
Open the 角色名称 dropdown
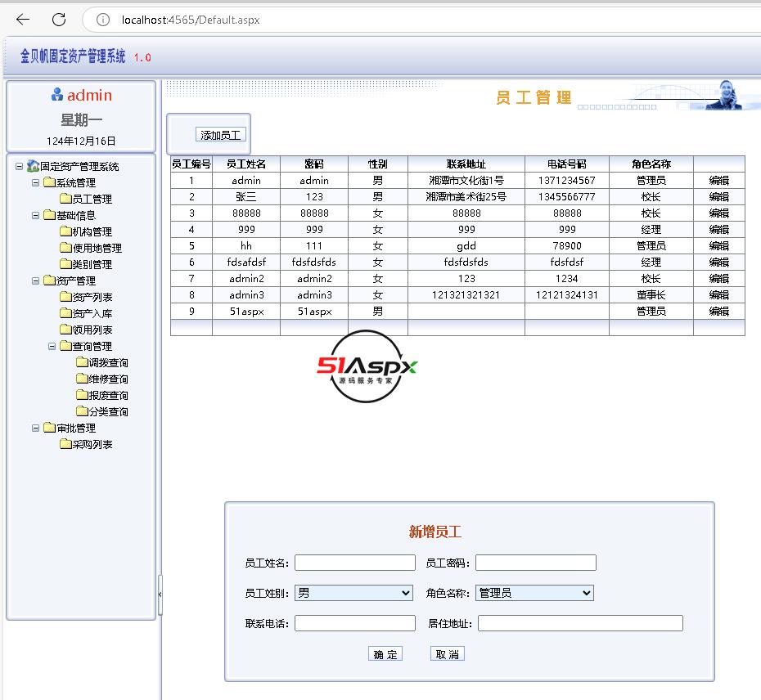coord(534,593)
